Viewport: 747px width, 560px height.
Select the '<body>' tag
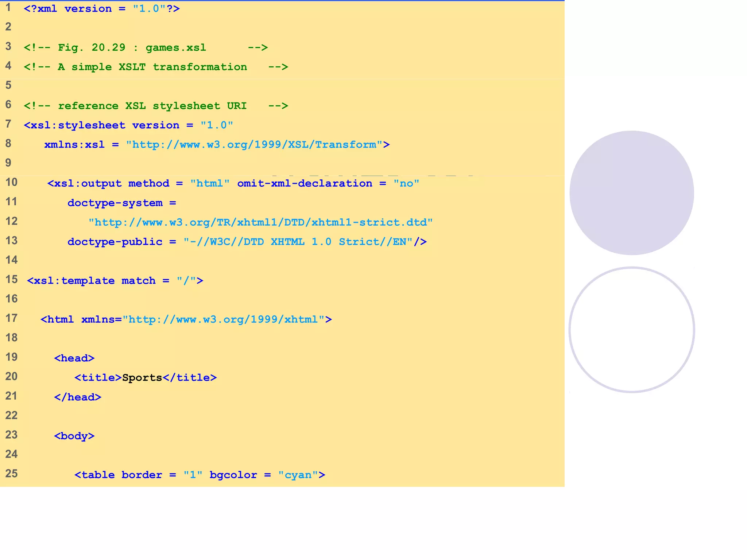(74, 436)
